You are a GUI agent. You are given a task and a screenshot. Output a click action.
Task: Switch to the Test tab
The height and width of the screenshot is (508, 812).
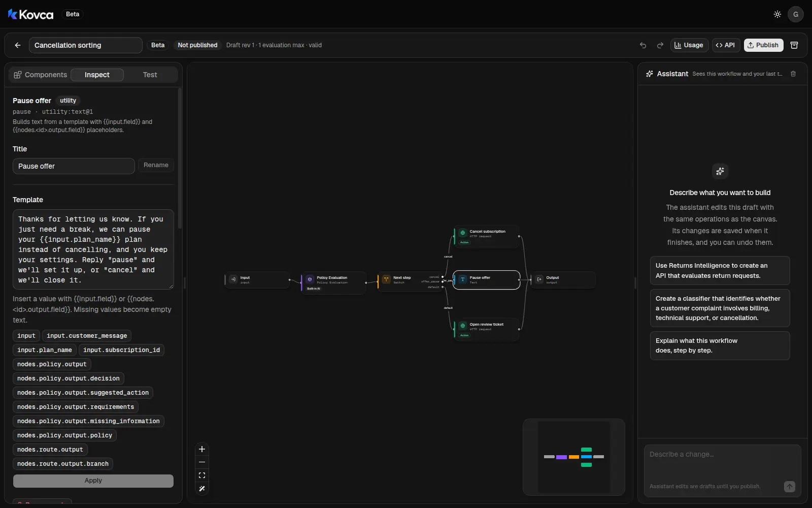pyautogui.click(x=150, y=75)
